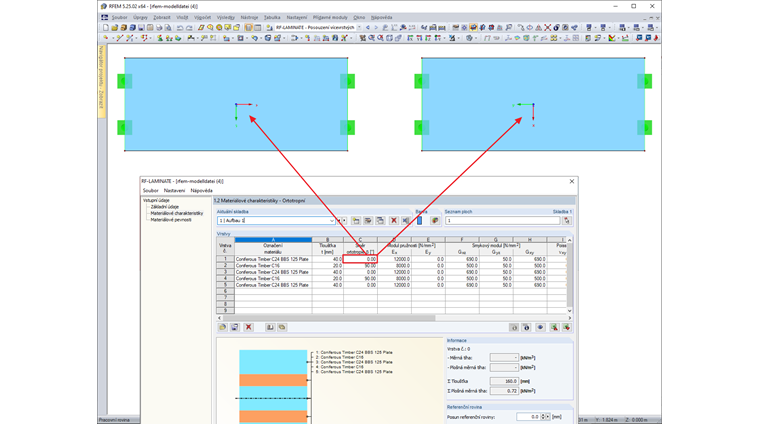This screenshot has width=760, height=424.
Task: Click the Redo arrow in the RFEM toolbar
Action: click(189, 28)
